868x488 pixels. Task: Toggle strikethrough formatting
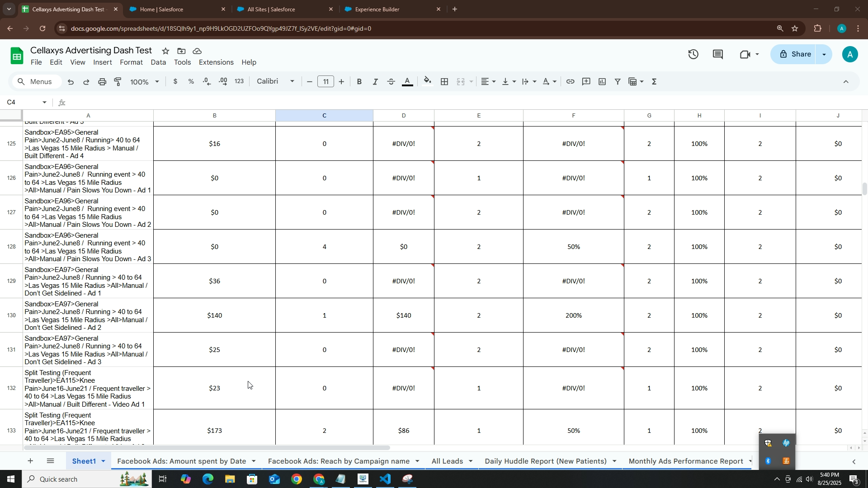pyautogui.click(x=392, y=82)
